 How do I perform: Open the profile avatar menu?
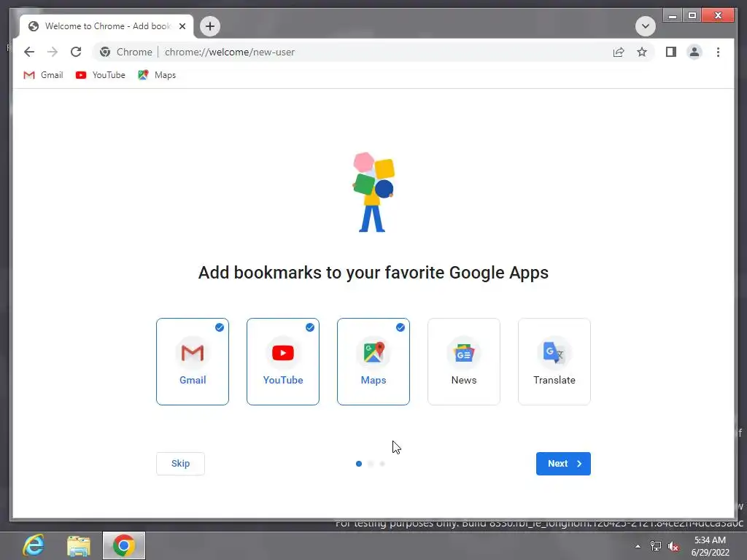[694, 52]
